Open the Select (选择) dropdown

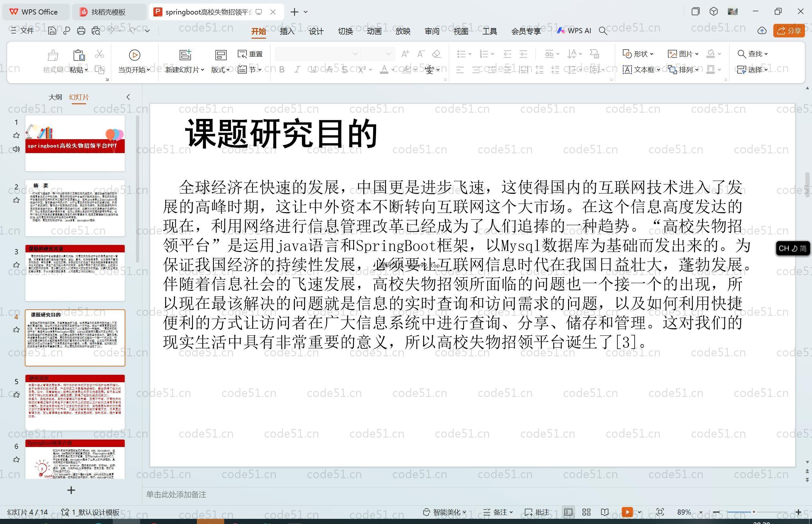point(752,70)
